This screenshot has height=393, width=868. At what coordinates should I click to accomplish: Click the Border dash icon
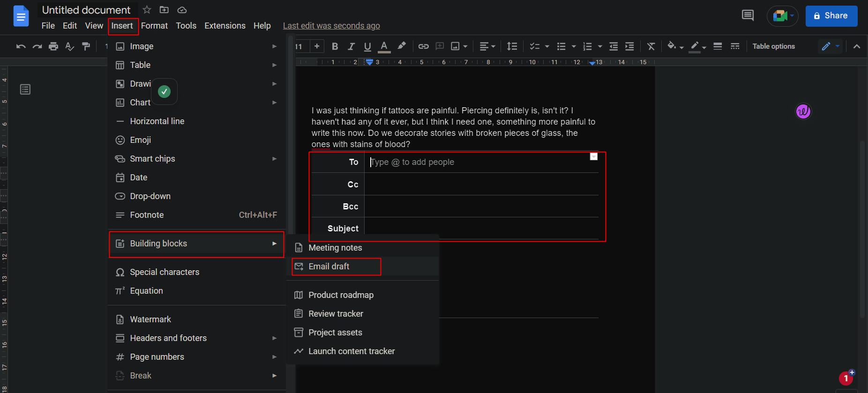pyautogui.click(x=735, y=46)
